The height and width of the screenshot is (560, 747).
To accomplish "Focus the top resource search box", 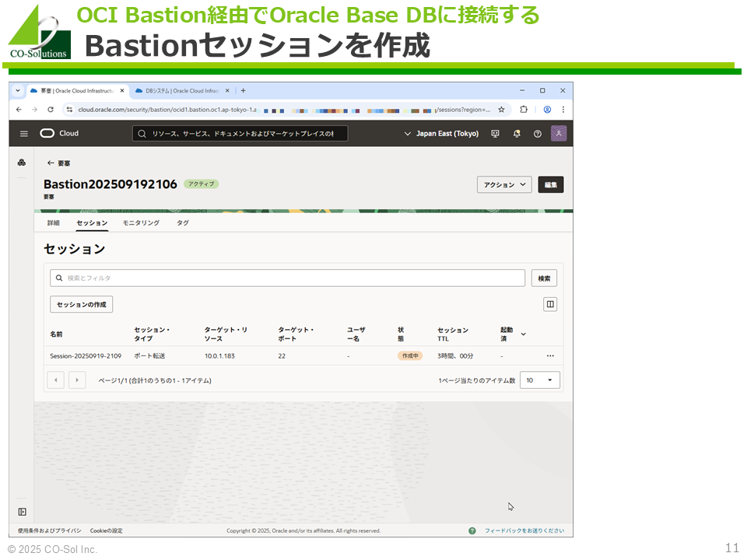I will click(240, 134).
